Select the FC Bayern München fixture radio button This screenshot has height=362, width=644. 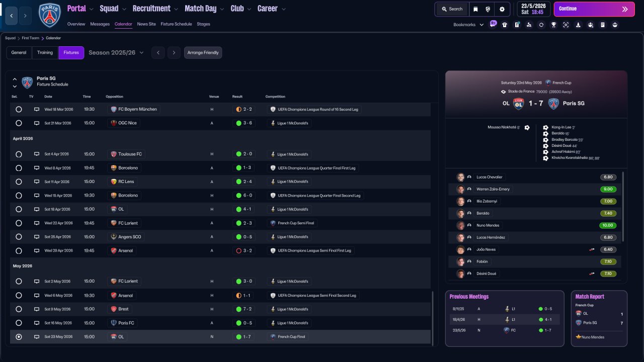coord(19,109)
